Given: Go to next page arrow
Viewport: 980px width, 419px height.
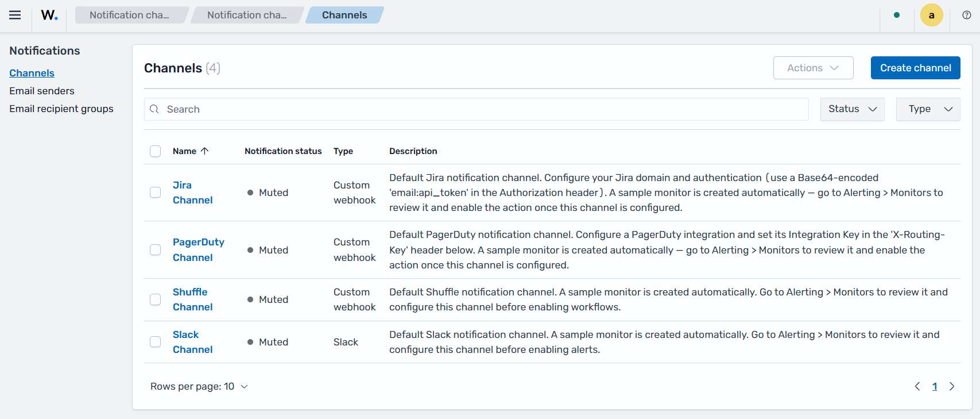Looking at the screenshot, I should point(952,386).
